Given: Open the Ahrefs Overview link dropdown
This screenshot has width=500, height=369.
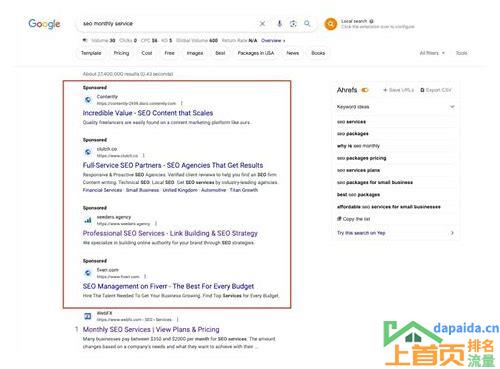Looking at the screenshot, I should pos(273,40).
